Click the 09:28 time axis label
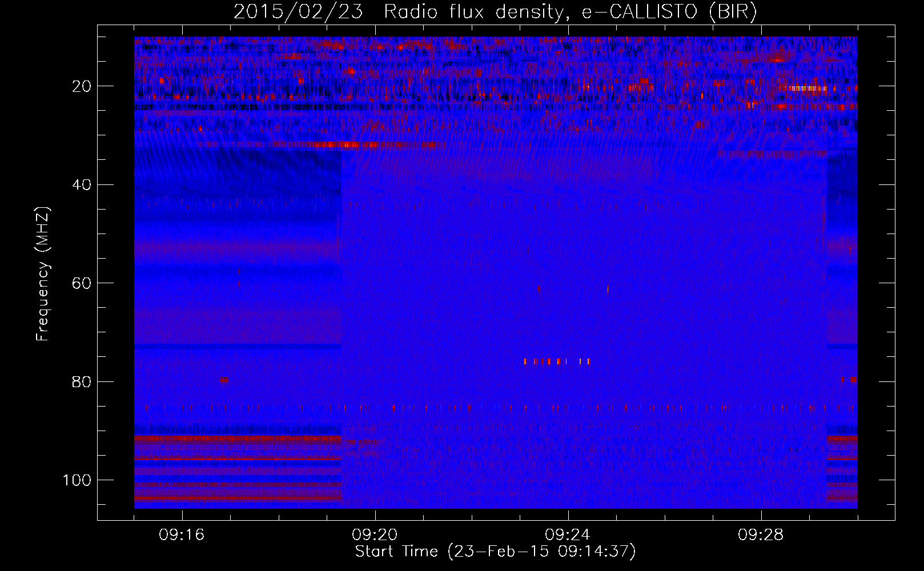The width and height of the screenshot is (924, 571). (761, 535)
